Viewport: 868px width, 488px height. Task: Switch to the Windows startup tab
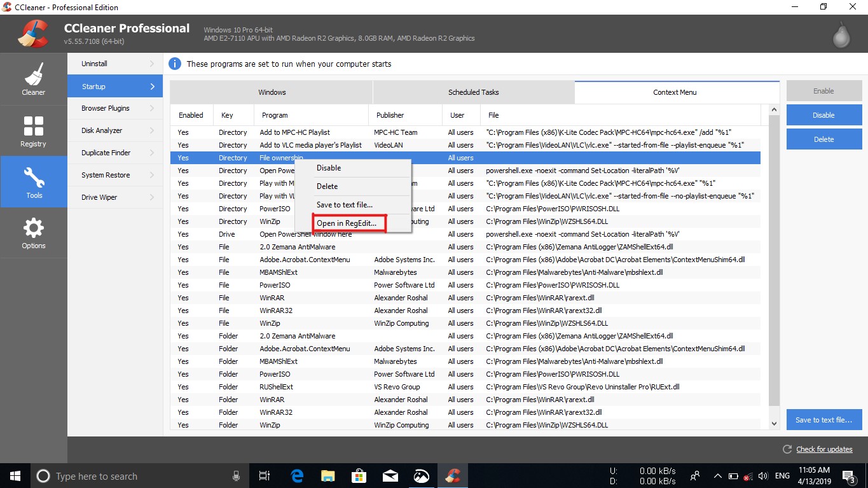click(272, 92)
